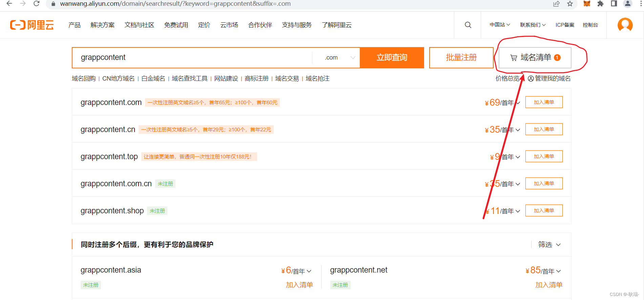Image resolution: width=644 pixels, height=300 pixels.
Task: Bookmark page with the star icon
Action: coord(570,4)
